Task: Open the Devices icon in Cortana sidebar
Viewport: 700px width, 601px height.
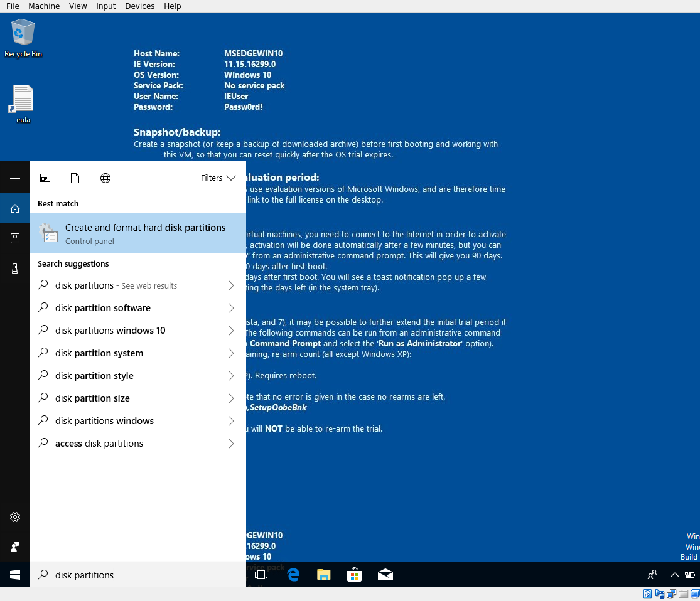Action: (14, 268)
